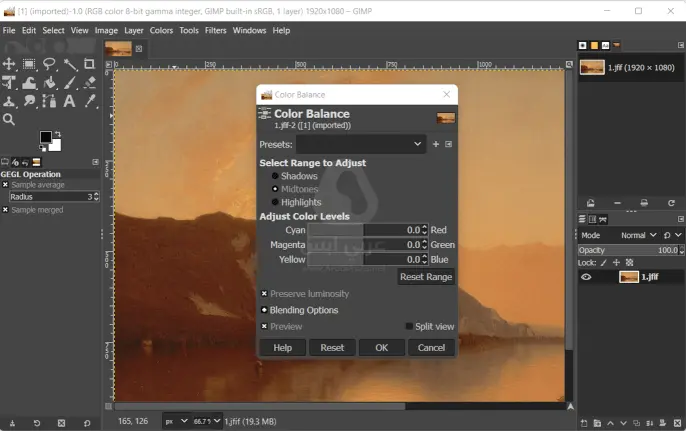Select the Warp Transform tool
The image size is (686, 431).
[x=29, y=82]
